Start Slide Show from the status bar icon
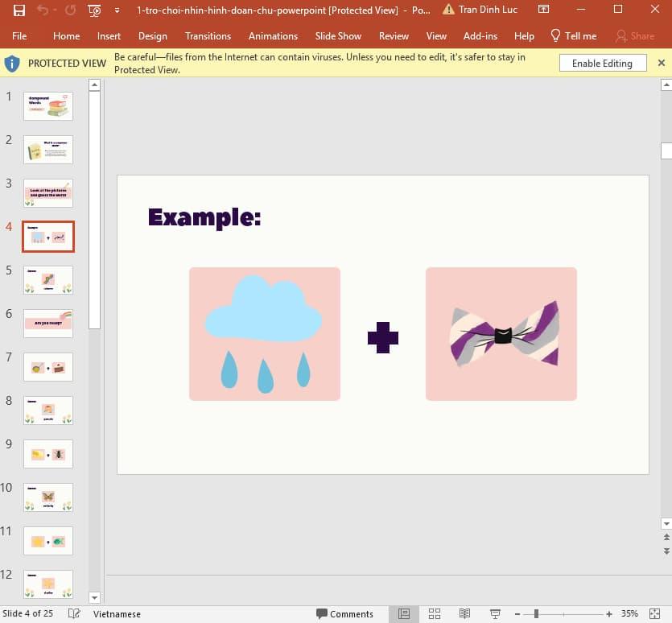This screenshot has height=623, width=672. tap(493, 613)
